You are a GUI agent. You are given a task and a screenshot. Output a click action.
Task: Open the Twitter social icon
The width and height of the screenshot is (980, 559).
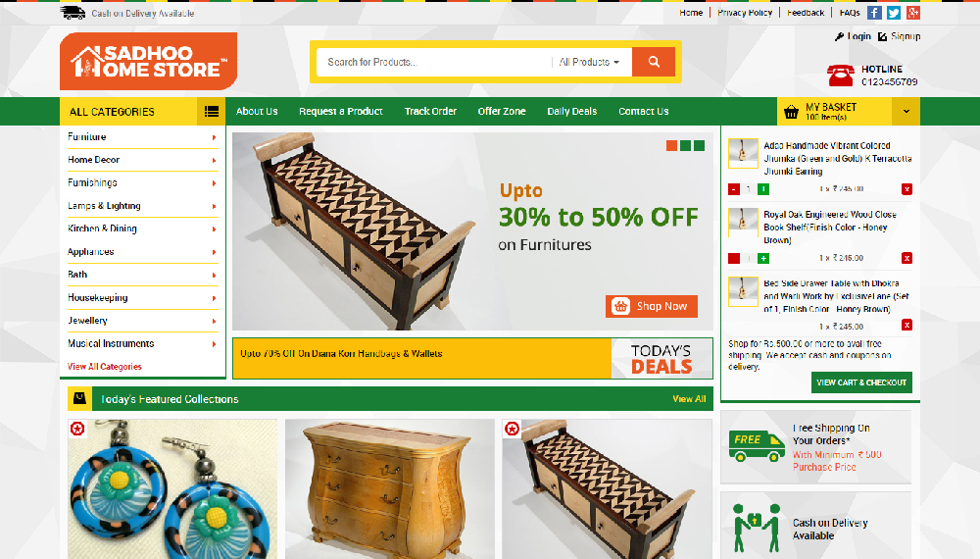(894, 13)
